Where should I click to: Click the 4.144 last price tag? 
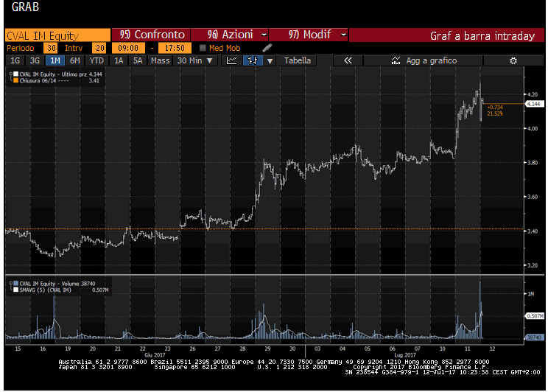534,104
